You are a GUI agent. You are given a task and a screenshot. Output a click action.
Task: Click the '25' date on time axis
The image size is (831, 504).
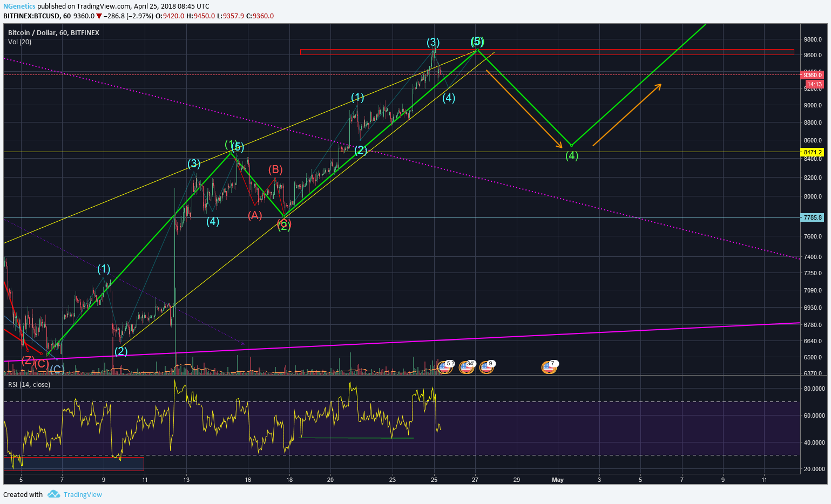pos(434,480)
